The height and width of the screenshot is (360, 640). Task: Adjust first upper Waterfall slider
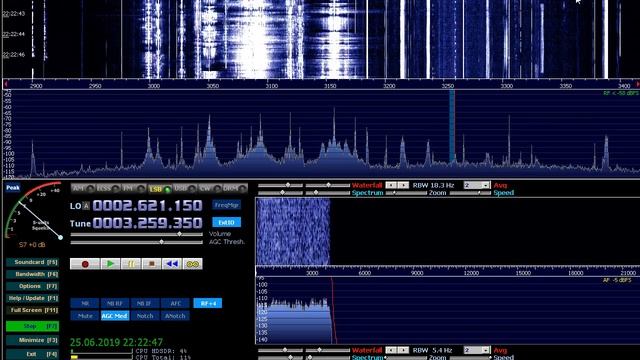[280, 185]
